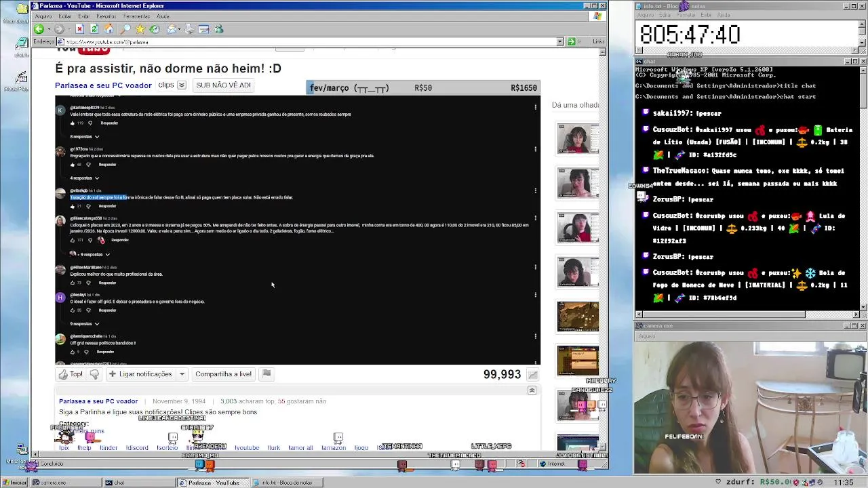This screenshot has width=868, height=488.
Task: Open the History icon in IE toolbar
Action: [x=155, y=29]
